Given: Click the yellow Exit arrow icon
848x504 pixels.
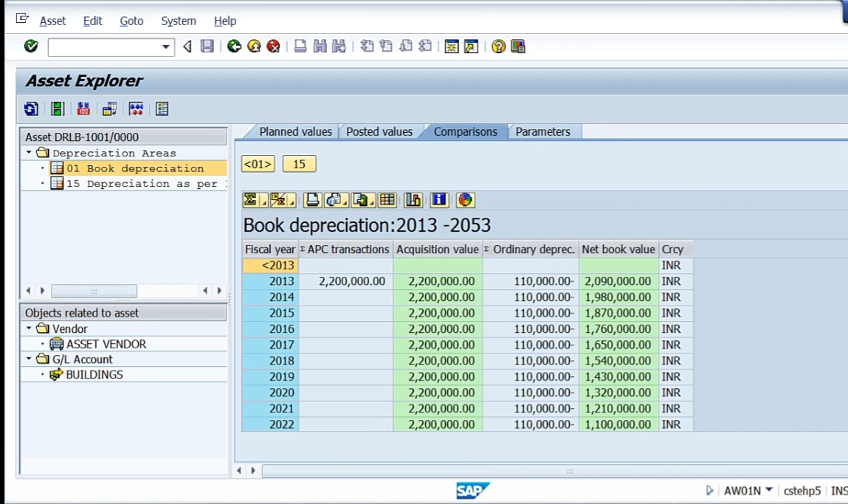Looking at the screenshot, I should 254,46.
